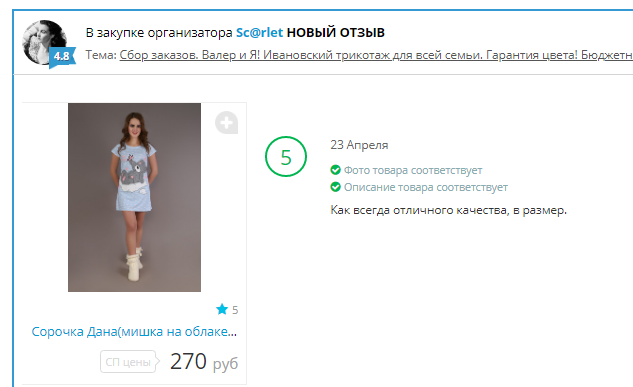Click the green circled 5 review score

click(x=286, y=157)
